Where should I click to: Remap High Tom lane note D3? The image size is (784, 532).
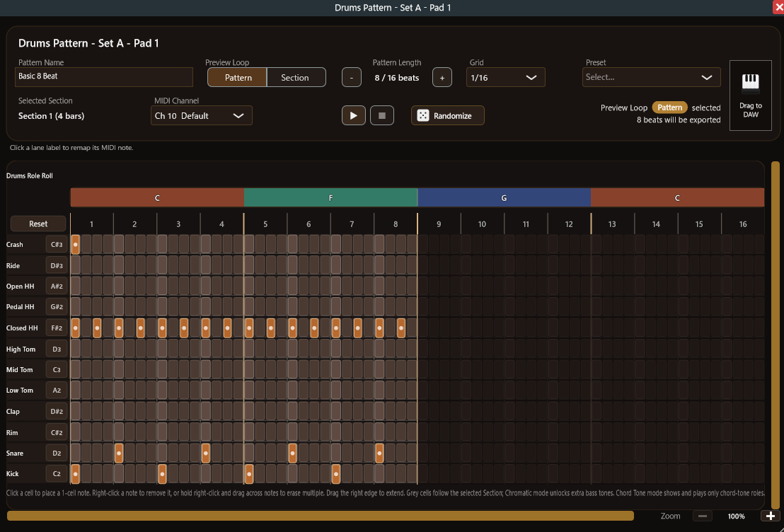click(57, 349)
